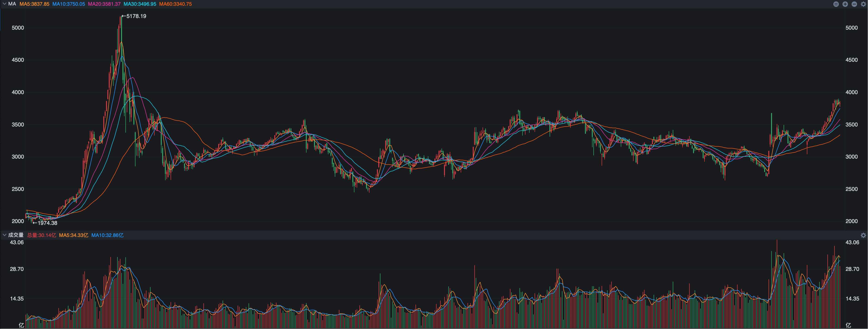The image size is (868, 329).
Task: Select the blue MA10:3750.05 legend
Action: coord(69,4)
